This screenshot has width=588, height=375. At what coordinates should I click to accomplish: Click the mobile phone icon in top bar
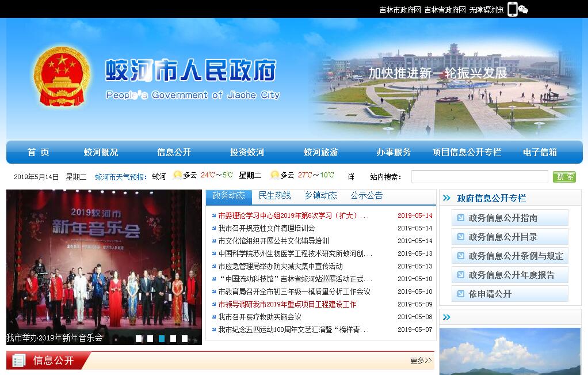click(x=512, y=9)
